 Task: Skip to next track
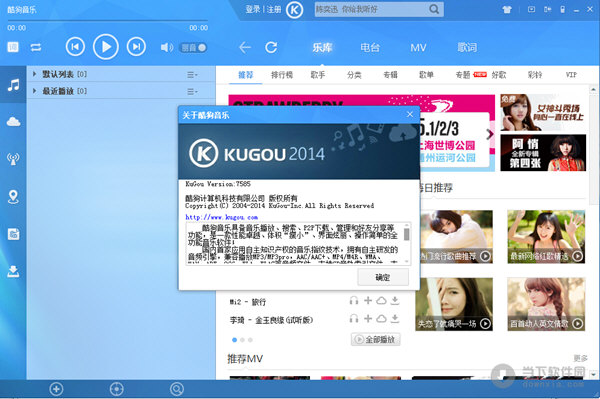click(136, 47)
